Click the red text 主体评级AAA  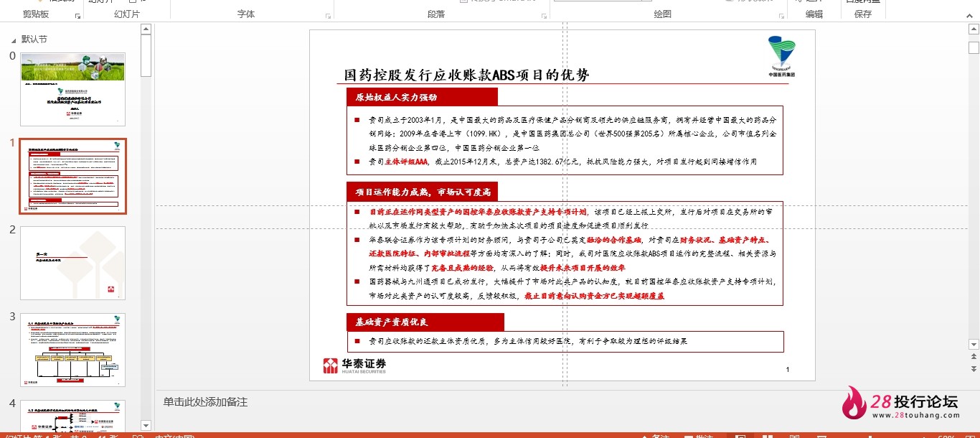(x=406, y=162)
